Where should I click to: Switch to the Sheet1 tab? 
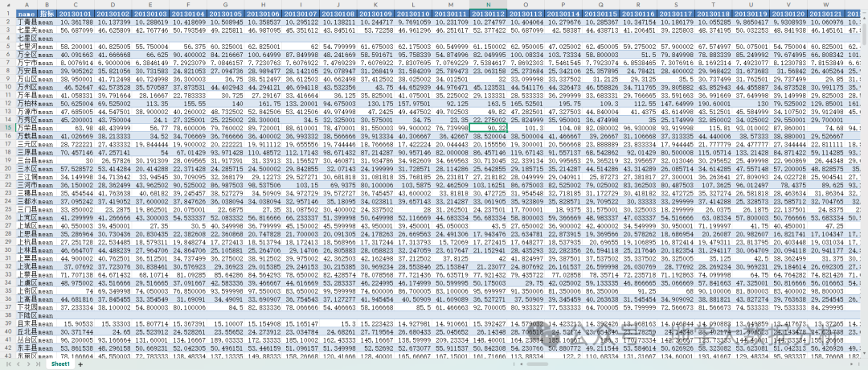click(60, 364)
